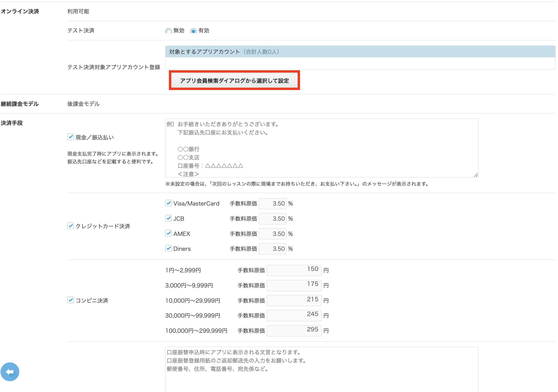The width and height of the screenshot is (558, 392).
Task: Click the blue back arrow icon
Action: pyautogui.click(x=10, y=372)
